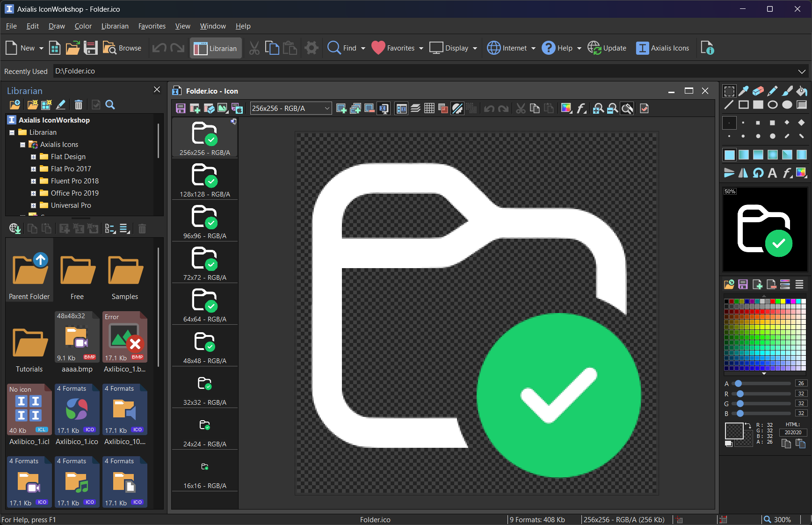Toggle the transparency grid in the editor
Screen dimensions: 812x525
pyautogui.click(x=443, y=108)
